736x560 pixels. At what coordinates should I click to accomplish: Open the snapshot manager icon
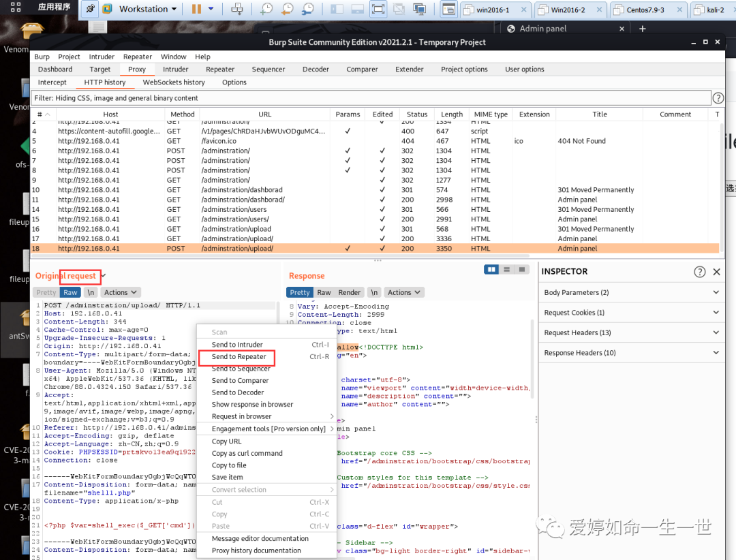pyautogui.click(x=308, y=9)
